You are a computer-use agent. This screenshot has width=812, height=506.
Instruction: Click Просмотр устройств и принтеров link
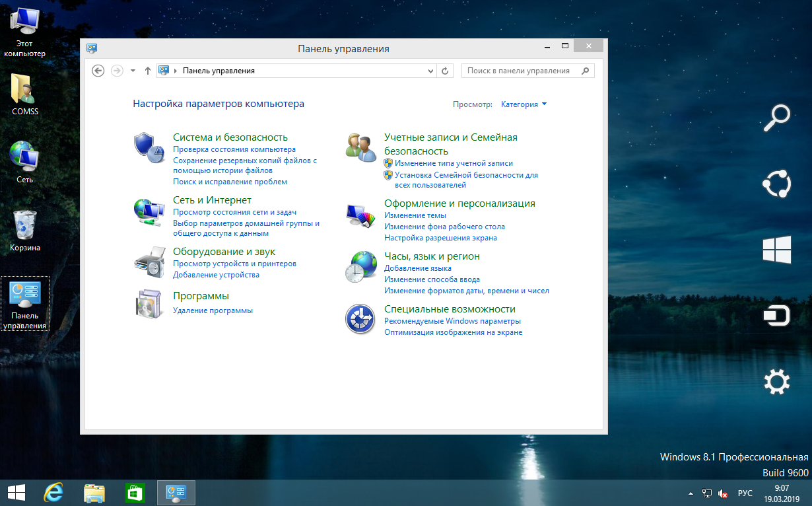[234, 264]
